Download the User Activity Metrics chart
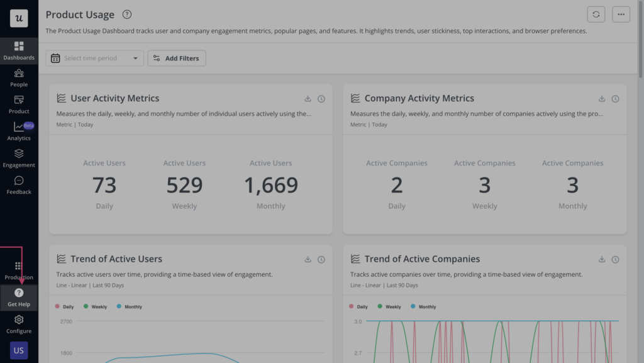This screenshot has width=644, height=363. click(308, 99)
